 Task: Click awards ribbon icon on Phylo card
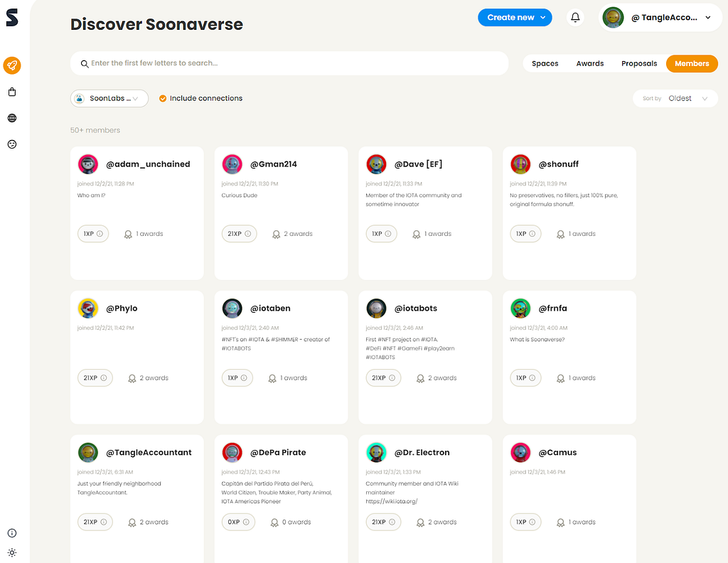click(x=132, y=378)
